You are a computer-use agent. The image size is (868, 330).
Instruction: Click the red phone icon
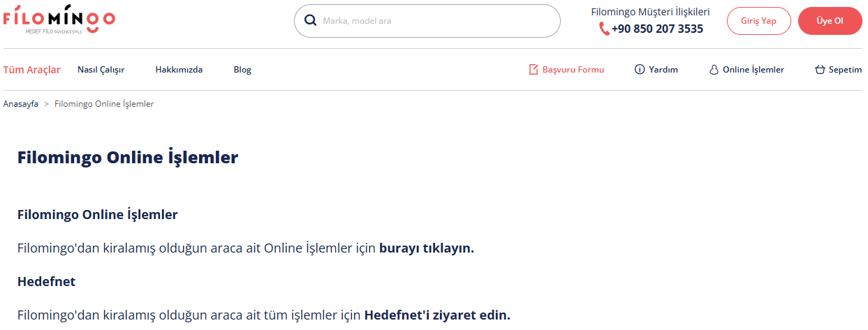click(604, 29)
